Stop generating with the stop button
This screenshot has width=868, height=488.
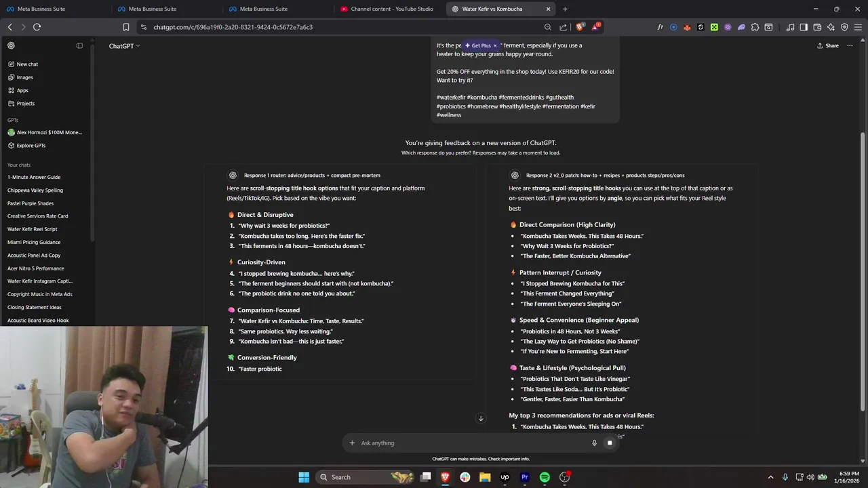610,443
